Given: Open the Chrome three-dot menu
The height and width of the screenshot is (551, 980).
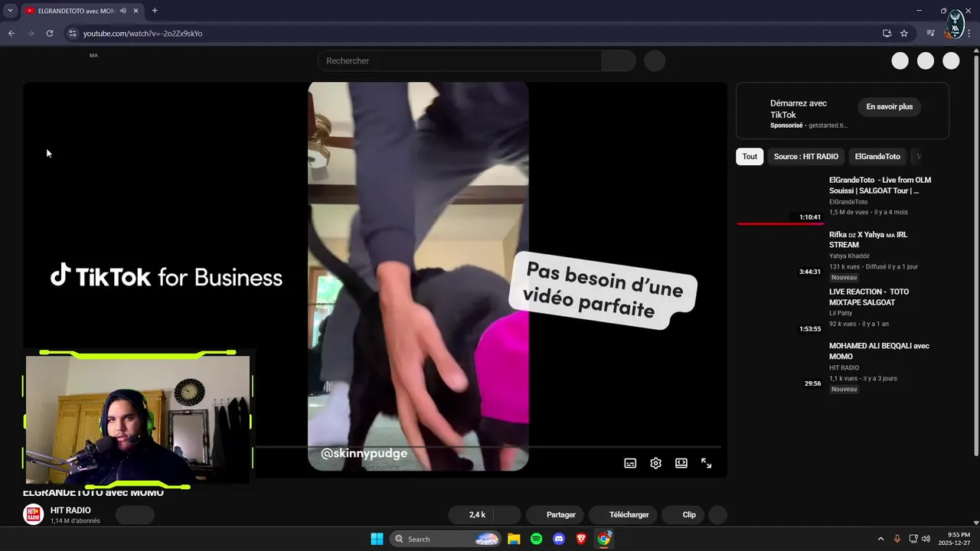Looking at the screenshot, I should pyautogui.click(x=969, y=34).
